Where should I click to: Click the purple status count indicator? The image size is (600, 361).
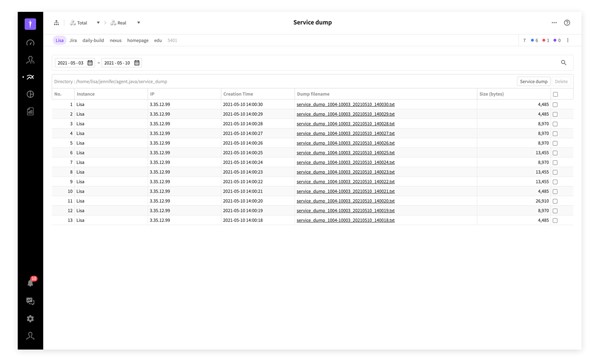pyautogui.click(x=557, y=40)
